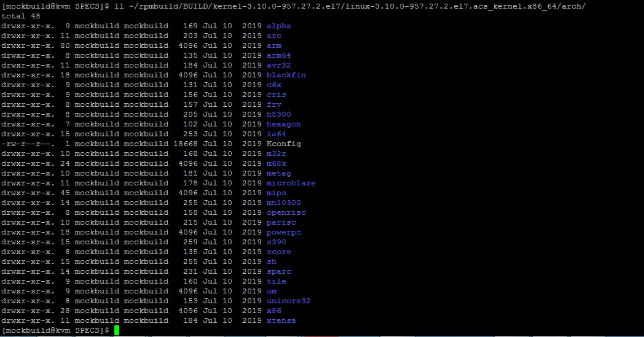644x337 pixels.
Task: Click the mips directory name
Action: coord(276,193)
